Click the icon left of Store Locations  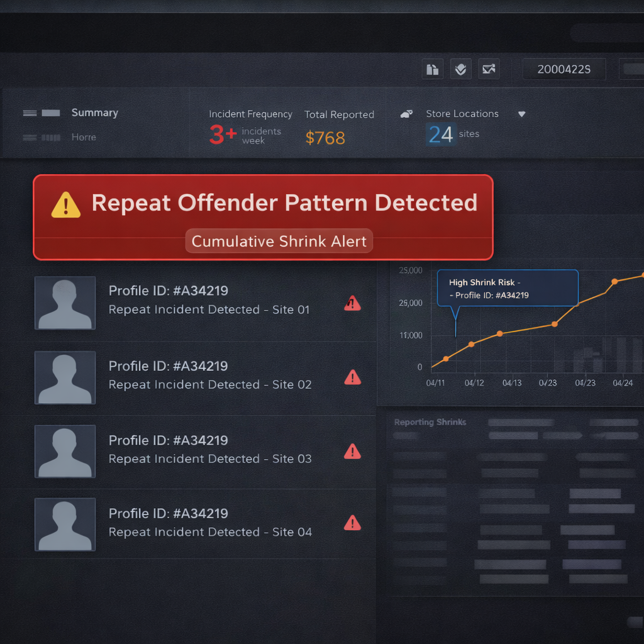coord(407,114)
